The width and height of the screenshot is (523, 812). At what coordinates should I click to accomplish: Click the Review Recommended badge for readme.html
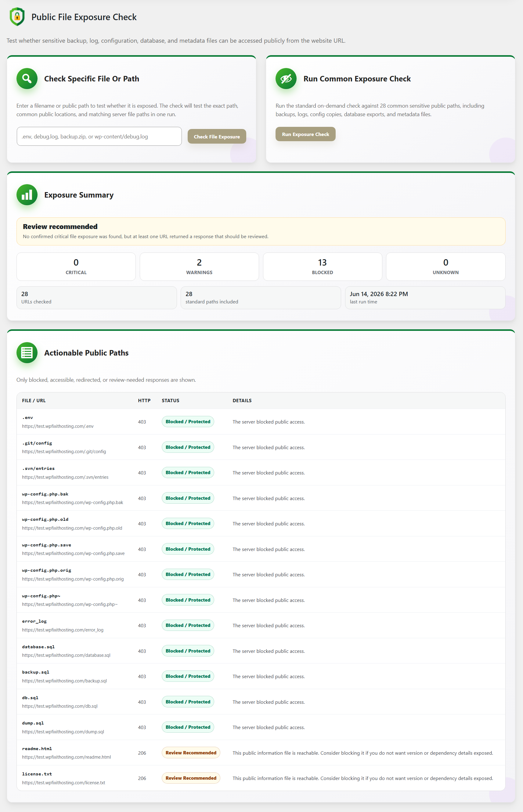pos(191,752)
